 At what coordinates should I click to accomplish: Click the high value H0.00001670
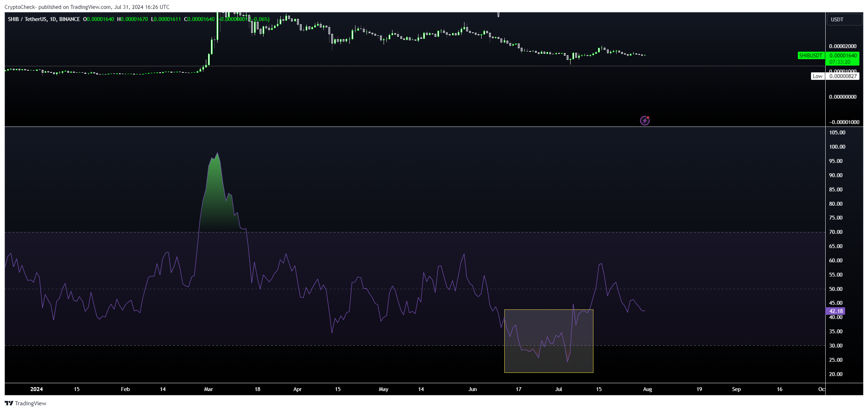point(132,19)
